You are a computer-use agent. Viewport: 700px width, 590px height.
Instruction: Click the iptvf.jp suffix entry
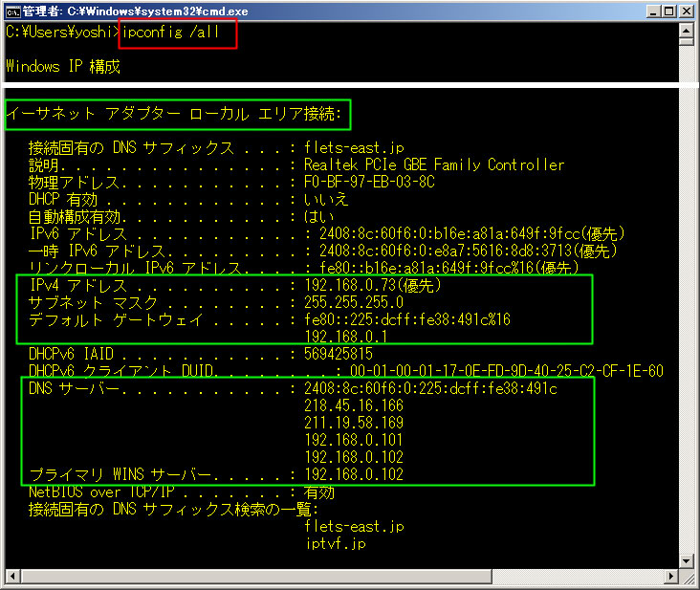coord(336,543)
